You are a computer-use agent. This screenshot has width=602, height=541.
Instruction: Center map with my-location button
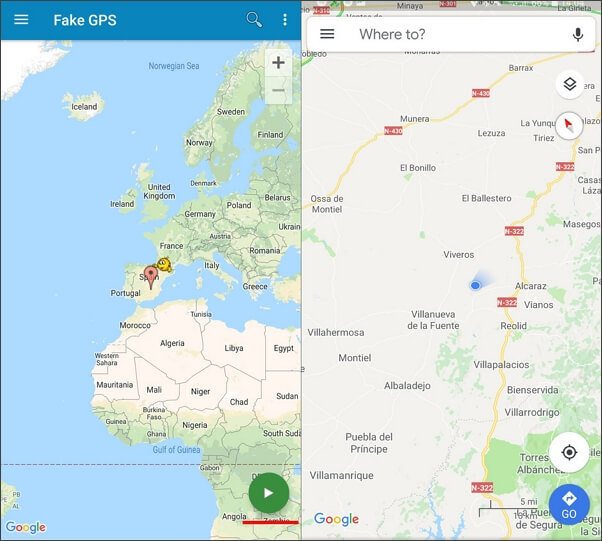coord(569,452)
